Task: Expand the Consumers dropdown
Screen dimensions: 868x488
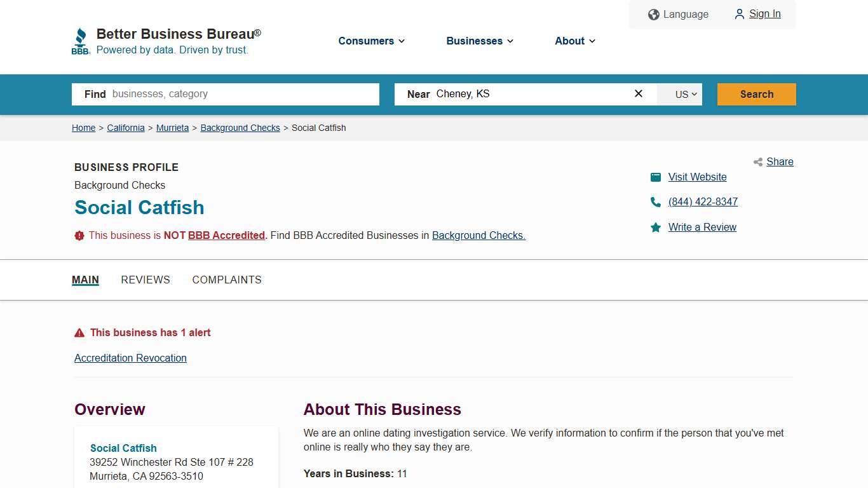Action: coord(371,41)
